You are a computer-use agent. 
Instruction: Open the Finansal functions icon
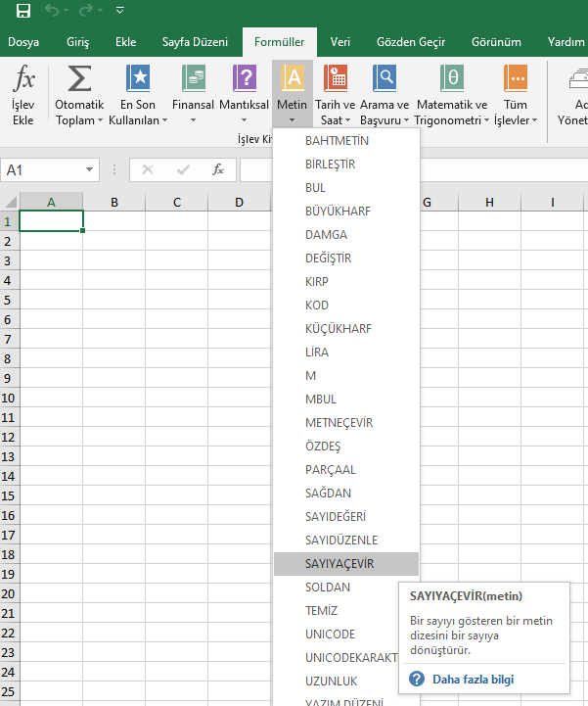193,80
